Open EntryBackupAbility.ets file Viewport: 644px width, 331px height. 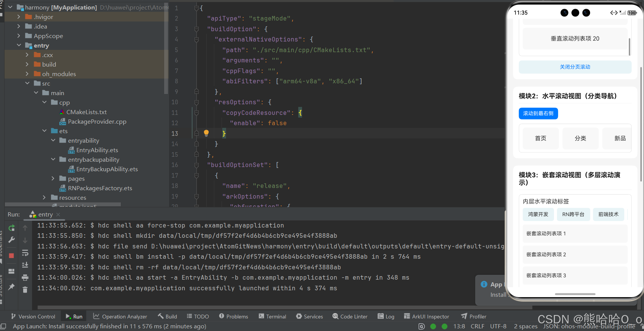tap(103, 169)
